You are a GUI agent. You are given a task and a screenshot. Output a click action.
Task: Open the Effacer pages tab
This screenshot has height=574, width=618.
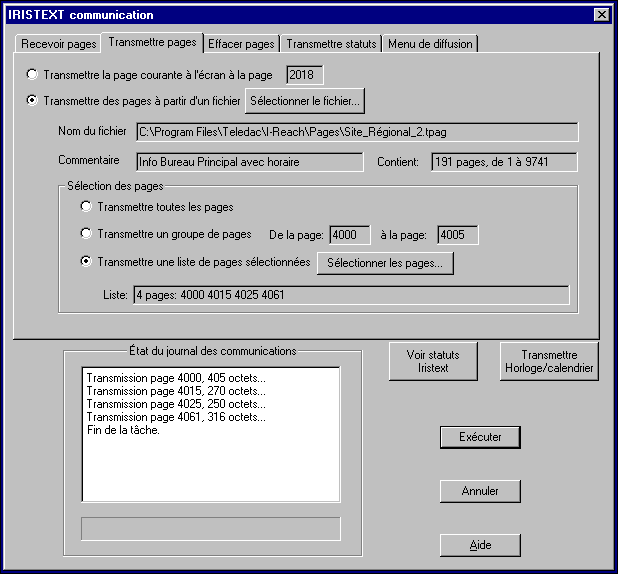click(241, 44)
